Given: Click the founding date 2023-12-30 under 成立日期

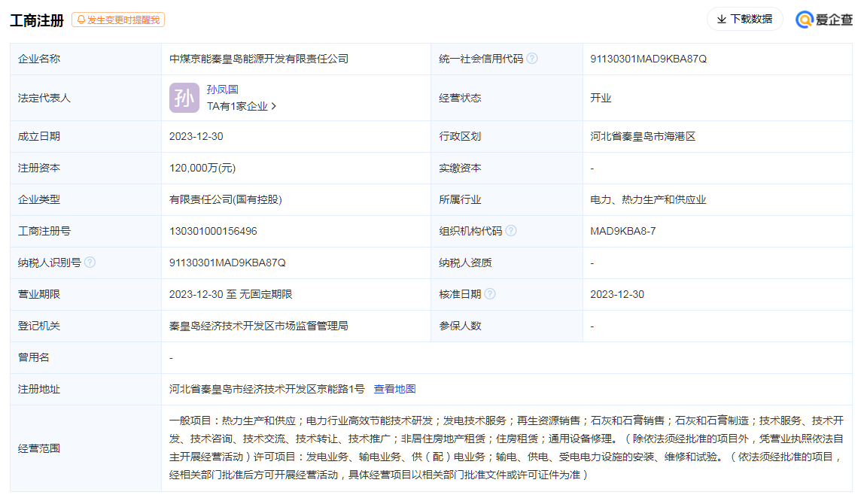Looking at the screenshot, I should [196, 137].
